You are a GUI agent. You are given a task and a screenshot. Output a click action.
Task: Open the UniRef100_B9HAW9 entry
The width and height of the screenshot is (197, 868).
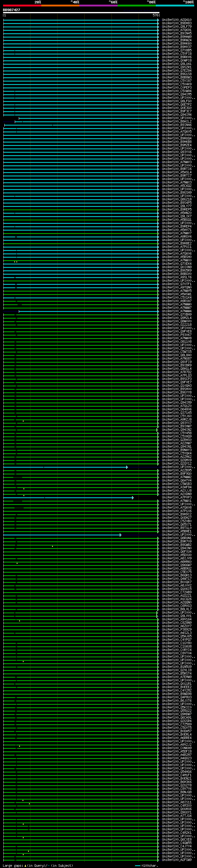coord(176,37)
